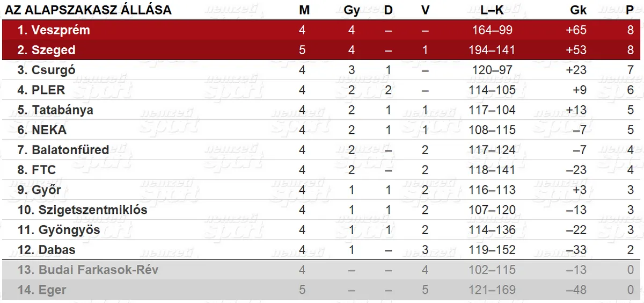
Task: Click the L–K column header
Action: tap(492, 10)
